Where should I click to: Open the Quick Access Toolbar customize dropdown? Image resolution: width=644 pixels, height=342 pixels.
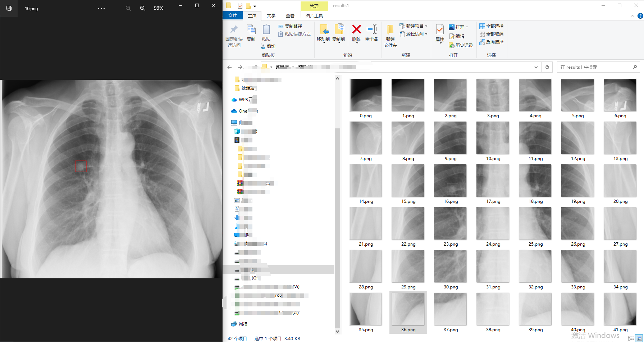tap(255, 6)
